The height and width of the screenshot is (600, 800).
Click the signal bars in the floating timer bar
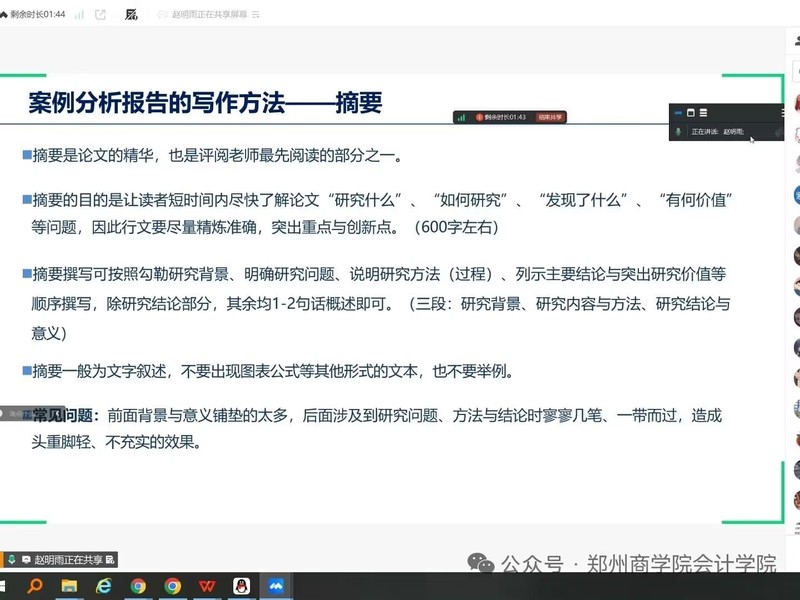tap(461, 117)
